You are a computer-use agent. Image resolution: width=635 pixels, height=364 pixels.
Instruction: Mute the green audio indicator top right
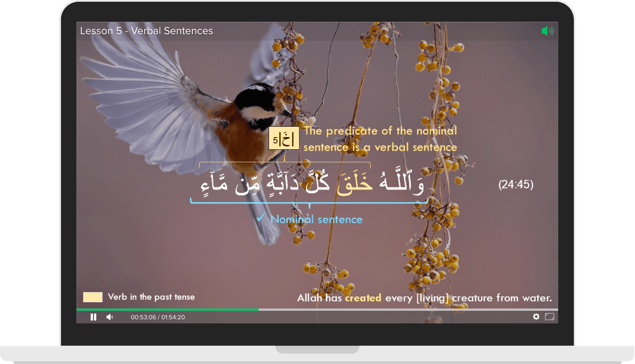pyautogui.click(x=548, y=31)
